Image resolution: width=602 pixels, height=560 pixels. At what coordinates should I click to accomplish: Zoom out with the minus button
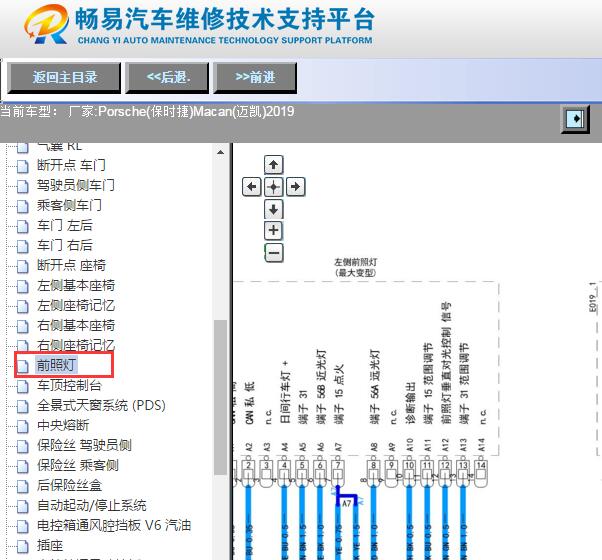coord(274,253)
